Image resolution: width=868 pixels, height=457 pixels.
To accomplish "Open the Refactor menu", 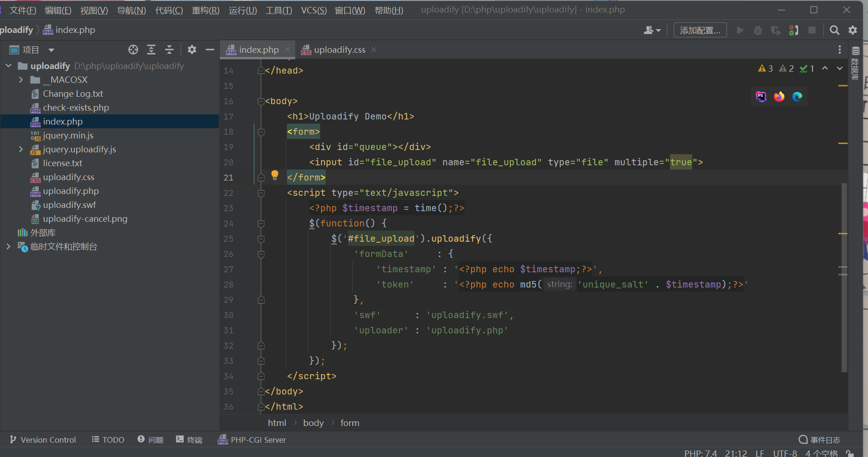I will click(205, 10).
